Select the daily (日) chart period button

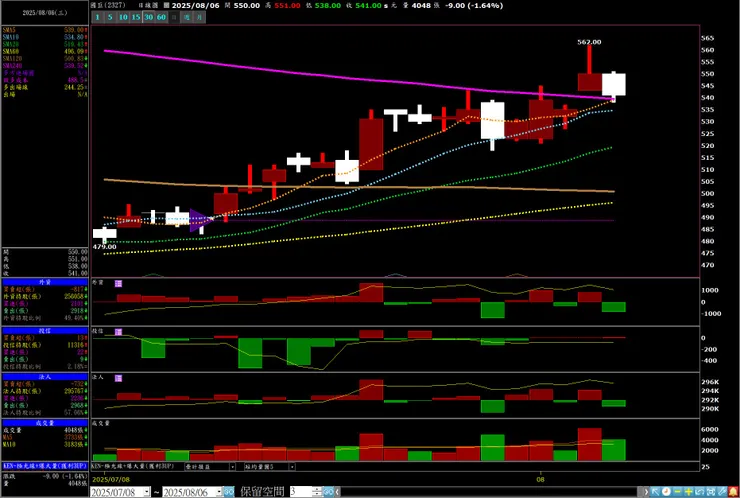coord(174,17)
